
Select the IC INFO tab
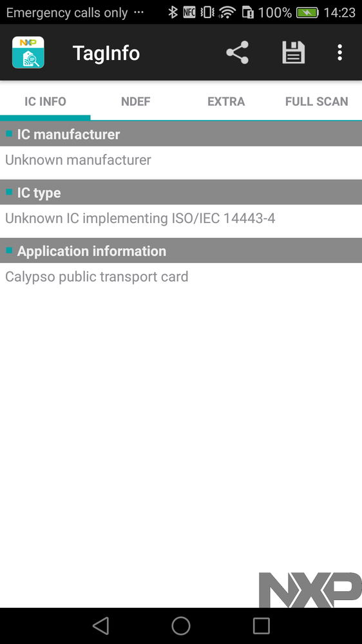click(45, 101)
